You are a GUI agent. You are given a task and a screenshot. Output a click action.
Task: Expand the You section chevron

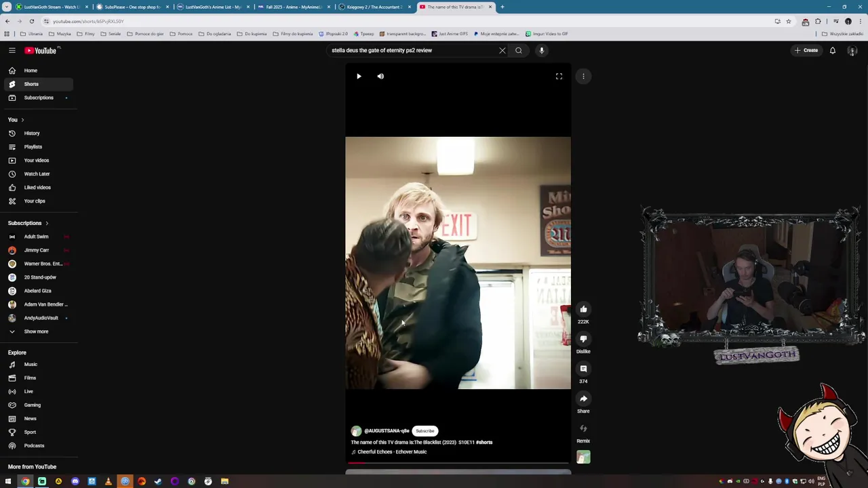22,120
